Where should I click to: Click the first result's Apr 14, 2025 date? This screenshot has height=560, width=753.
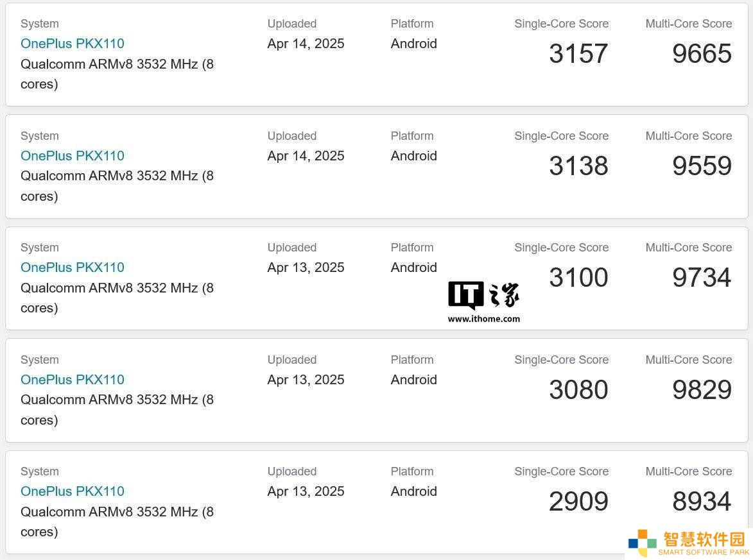(306, 44)
